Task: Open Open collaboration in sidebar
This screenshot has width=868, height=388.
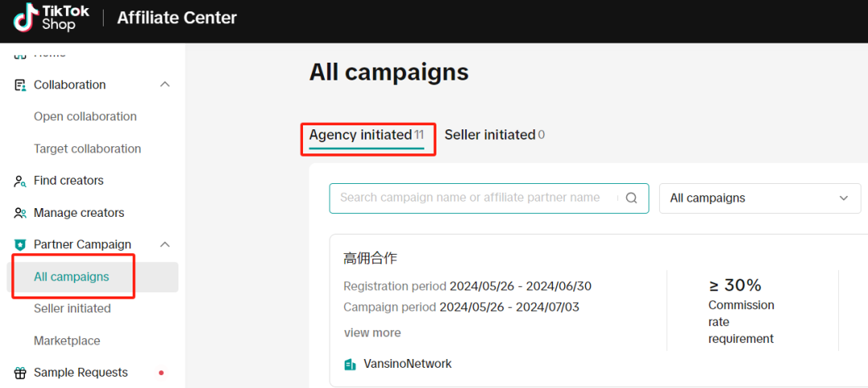Action: point(85,116)
